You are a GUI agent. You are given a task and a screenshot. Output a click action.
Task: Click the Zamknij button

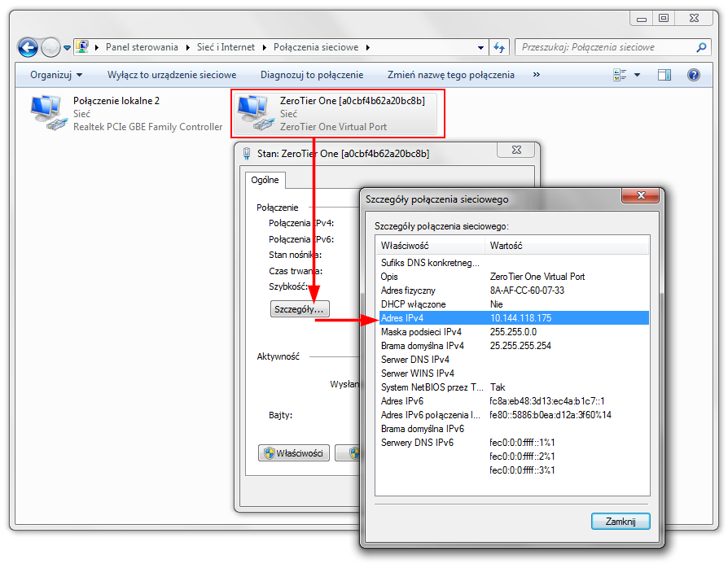tap(621, 521)
